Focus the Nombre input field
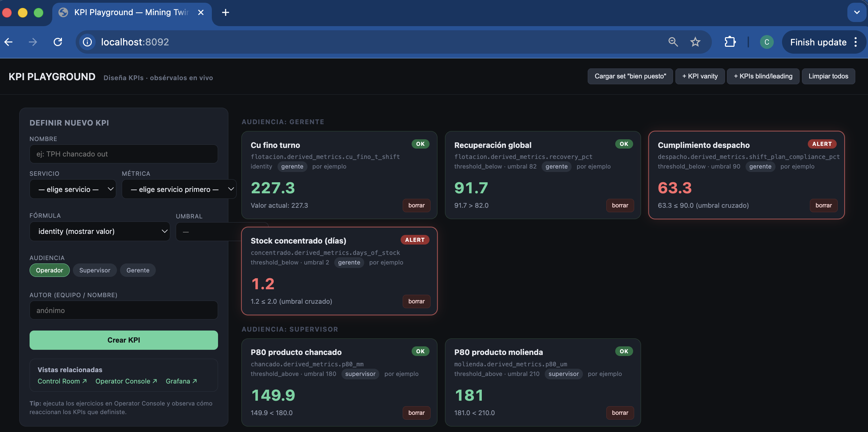The image size is (868, 432). [x=123, y=154]
